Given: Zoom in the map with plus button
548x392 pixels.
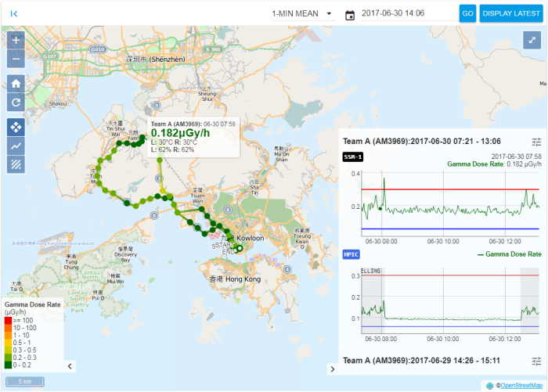Looking at the screenshot, I should [16, 40].
